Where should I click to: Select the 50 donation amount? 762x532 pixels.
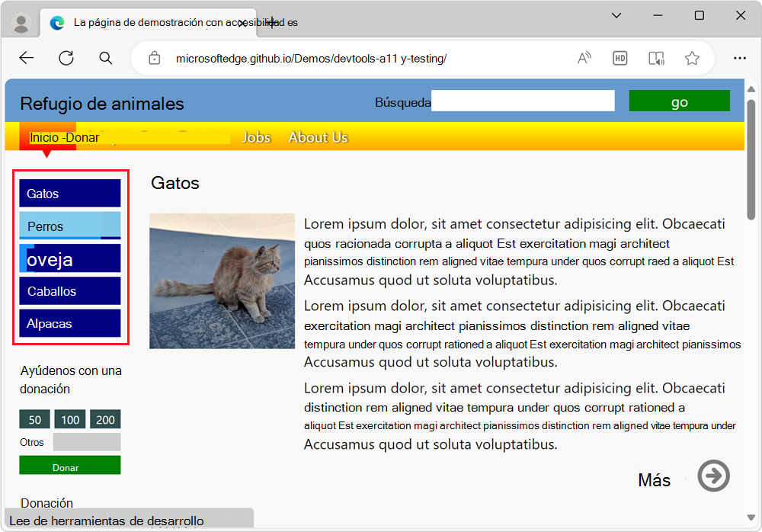point(34,419)
